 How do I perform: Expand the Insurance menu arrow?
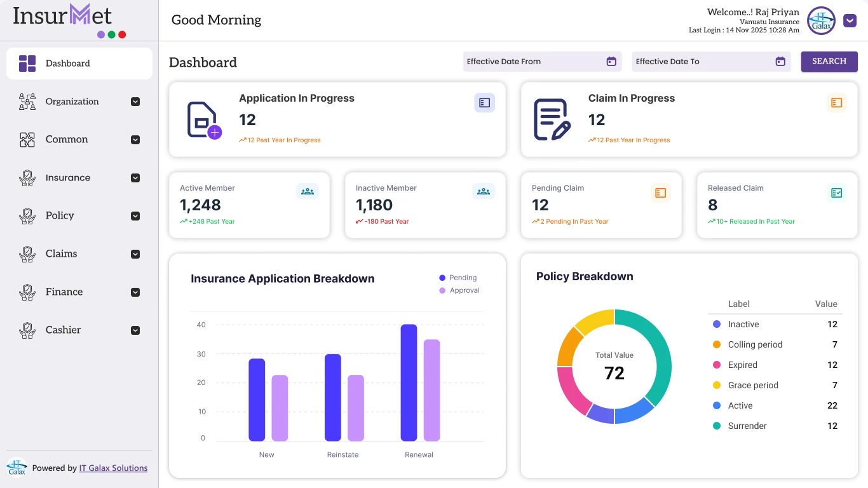click(x=135, y=178)
